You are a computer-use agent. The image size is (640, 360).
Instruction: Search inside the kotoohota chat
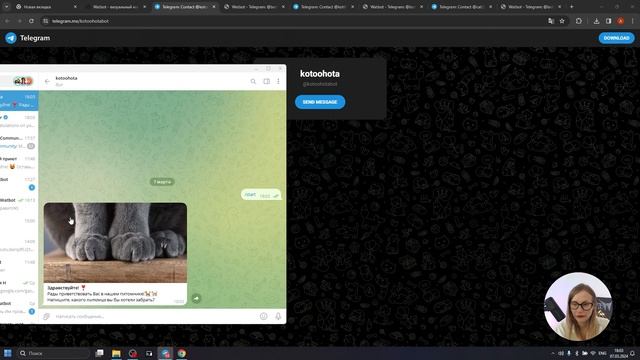[x=253, y=81]
